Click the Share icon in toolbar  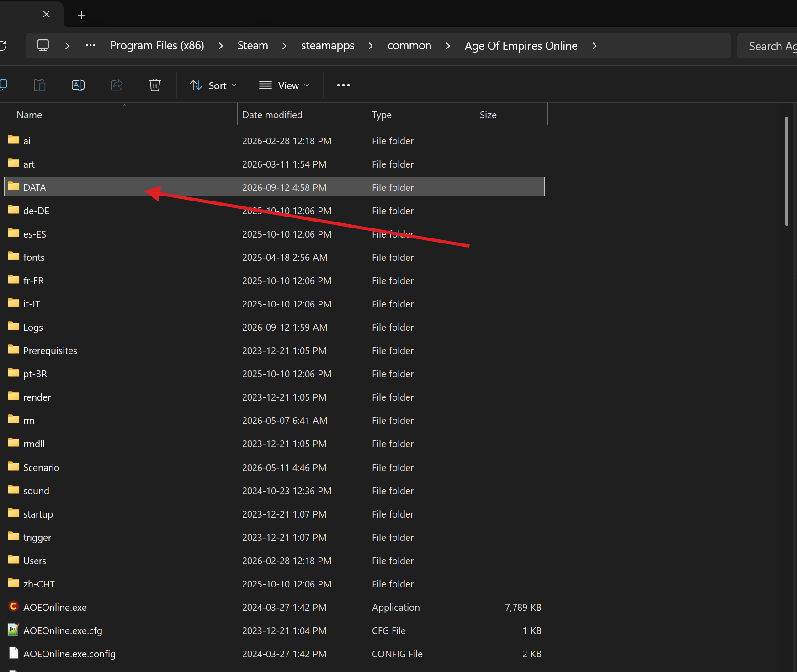[117, 85]
